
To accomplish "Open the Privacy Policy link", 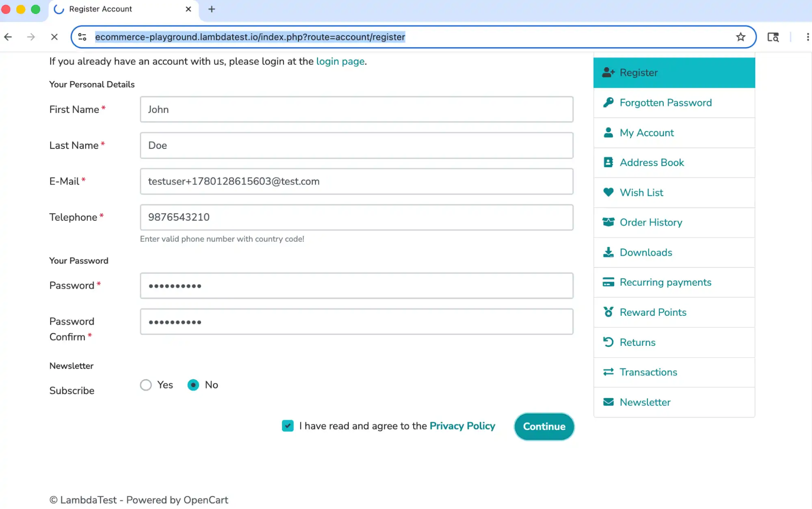I will tap(462, 426).
